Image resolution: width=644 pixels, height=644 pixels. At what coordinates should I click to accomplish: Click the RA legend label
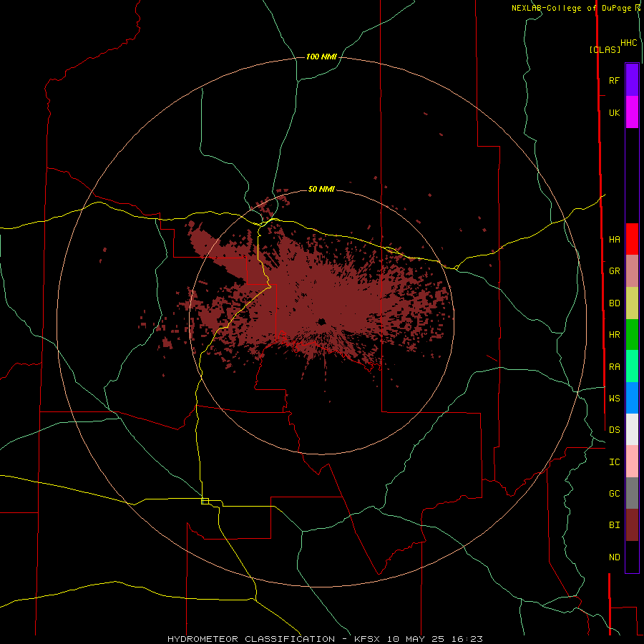(x=614, y=367)
